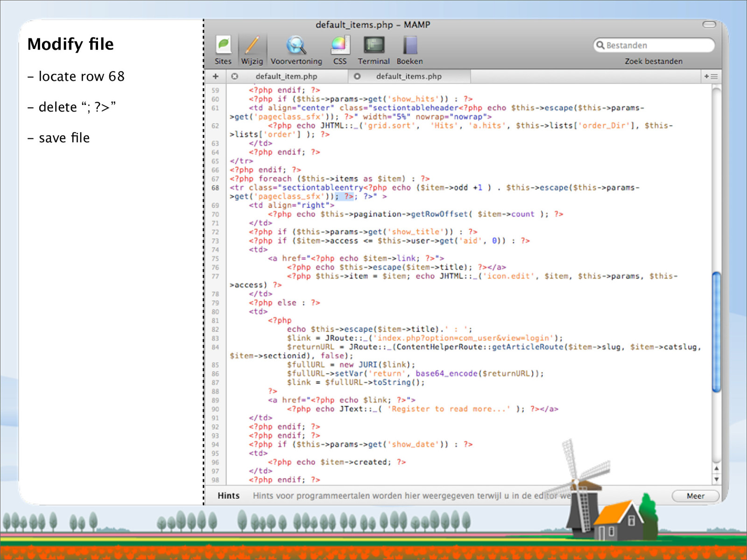Click 'icon.edit' string on line 77
Image resolution: width=747 pixels, height=560 pixels.
pyautogui.click(x=509, y=276)
